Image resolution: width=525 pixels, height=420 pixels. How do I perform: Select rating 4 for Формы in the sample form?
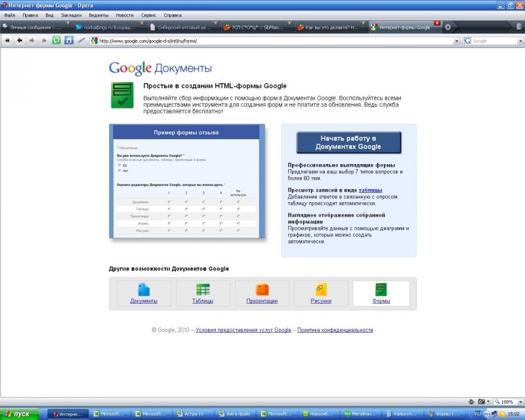click(x=221, y=223)
